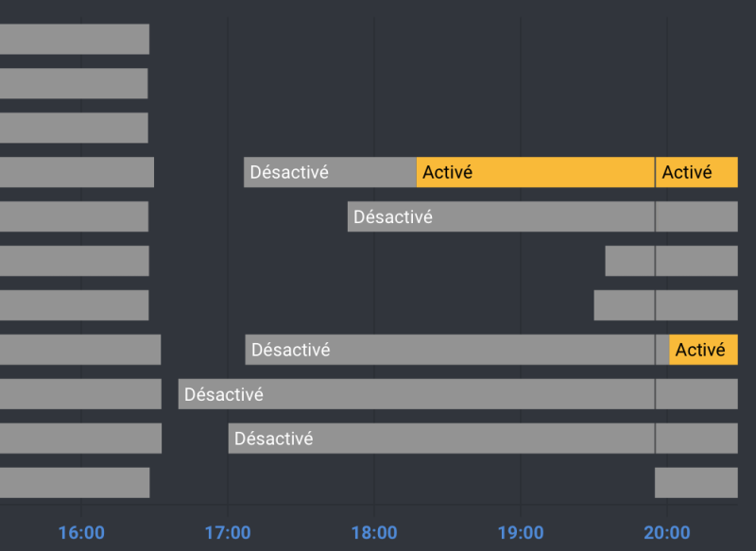The height and width of the screenshot is (551, 756).
Task: Click the Désactivé bar directly before the long Activé segment
Action: point(330,172)
